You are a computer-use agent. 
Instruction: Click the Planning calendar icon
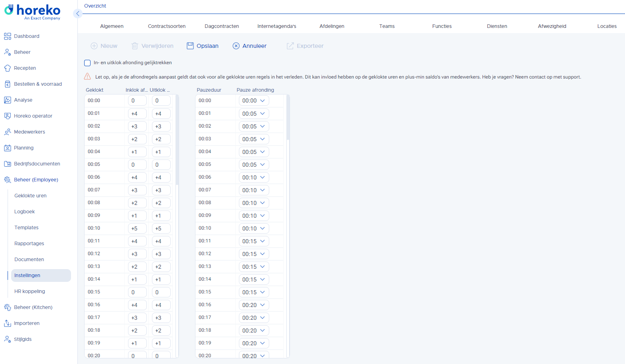coord(8,148)
